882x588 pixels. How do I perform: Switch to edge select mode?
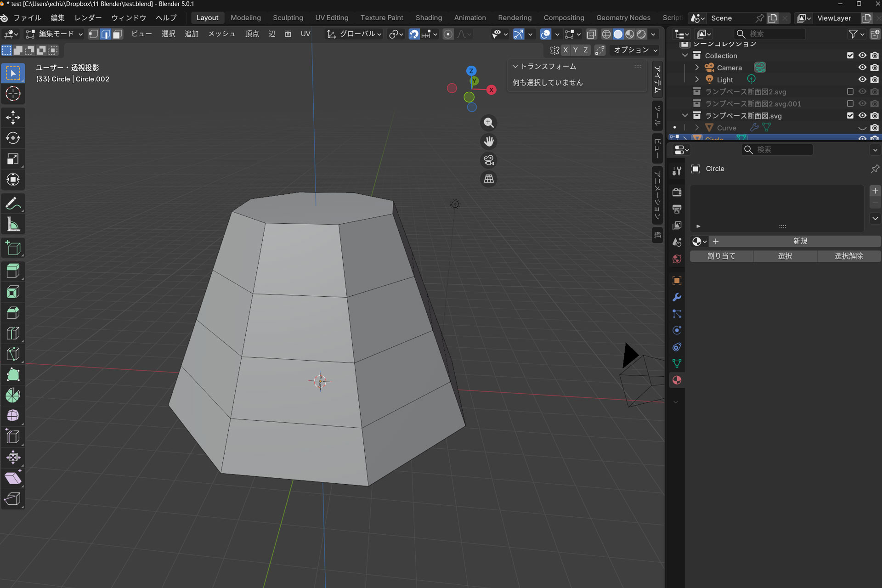[106, 34]
